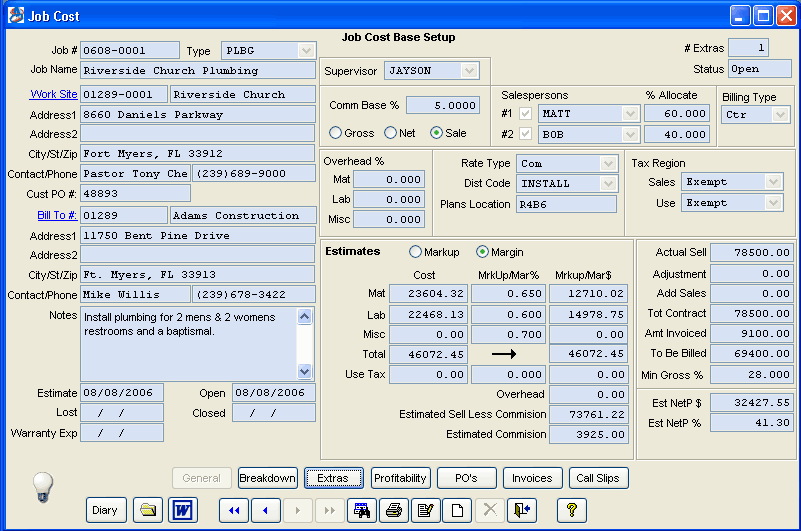Open the Word document icon
The image size is (801, 531).
click(183, 510)
